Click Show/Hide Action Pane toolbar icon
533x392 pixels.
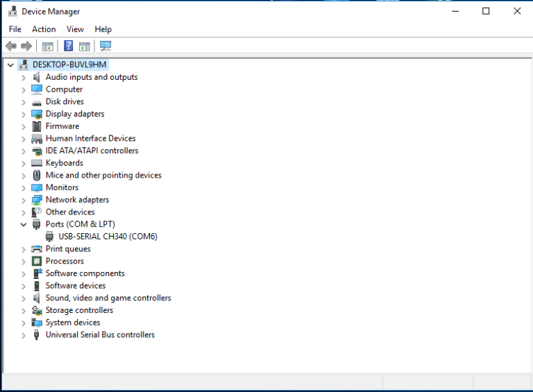(84, 46)
